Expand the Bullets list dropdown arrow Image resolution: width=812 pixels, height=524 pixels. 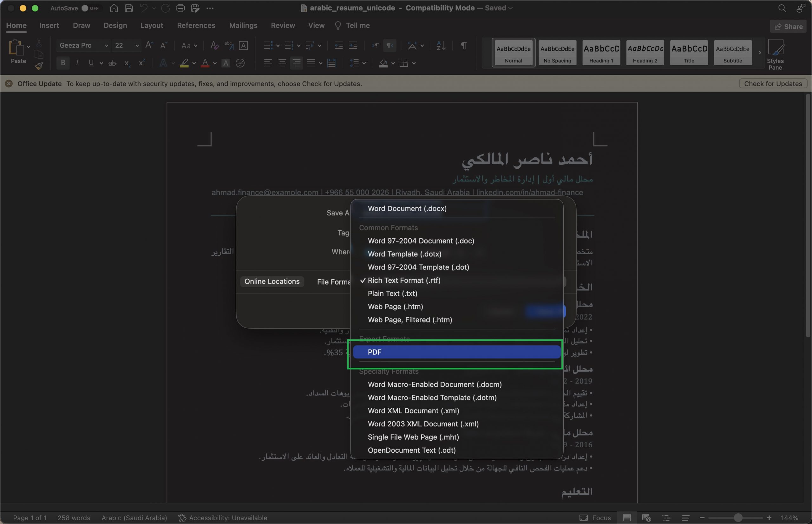pos(278,46)
